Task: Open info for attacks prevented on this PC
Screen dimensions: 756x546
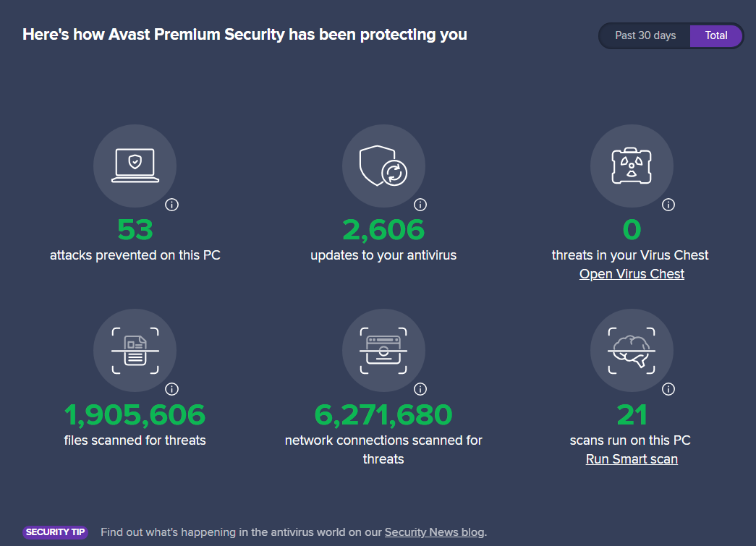Action: [171, 205]
